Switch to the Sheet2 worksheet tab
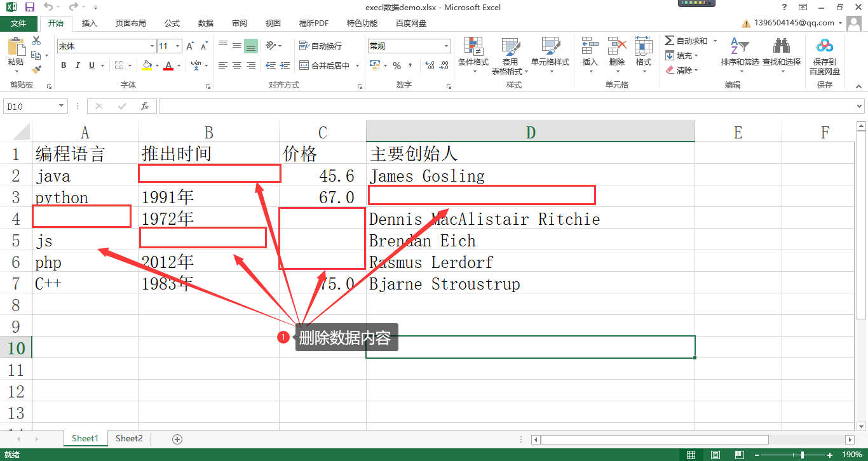This screenshot has width=868, height=461. (x=129, y=439)
